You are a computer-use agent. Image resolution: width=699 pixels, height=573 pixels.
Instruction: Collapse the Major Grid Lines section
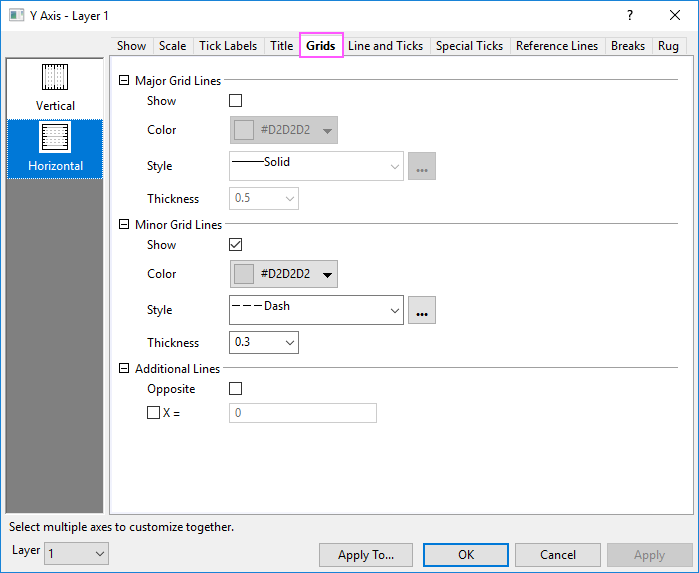[x=124, y=81]
